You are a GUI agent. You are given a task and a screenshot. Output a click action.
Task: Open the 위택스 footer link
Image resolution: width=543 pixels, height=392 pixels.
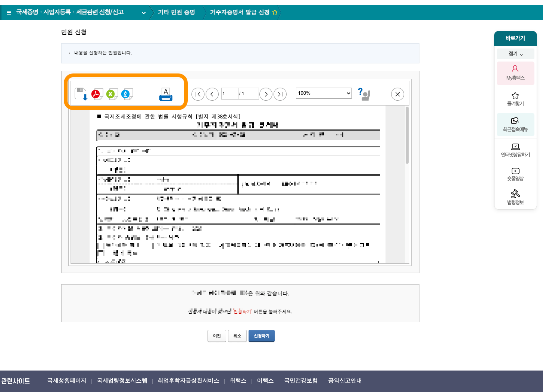pyautogui.click(x=238, y=381)
